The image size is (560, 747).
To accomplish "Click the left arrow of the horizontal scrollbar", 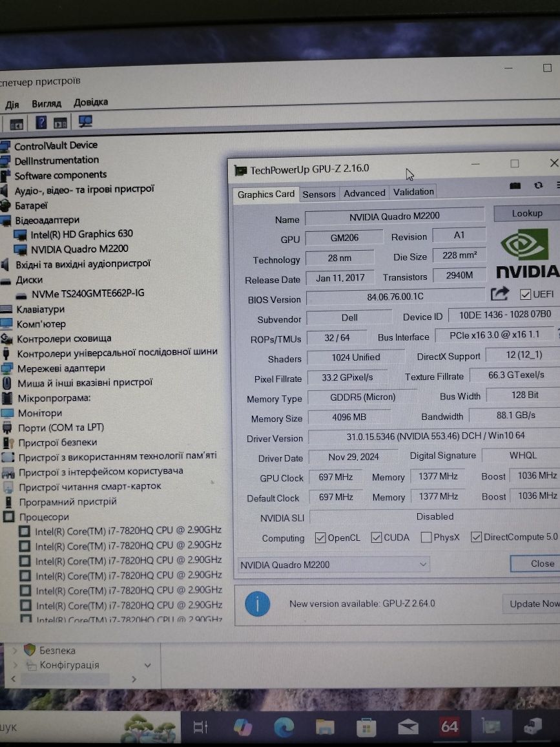I will click(x=14, y=679).
